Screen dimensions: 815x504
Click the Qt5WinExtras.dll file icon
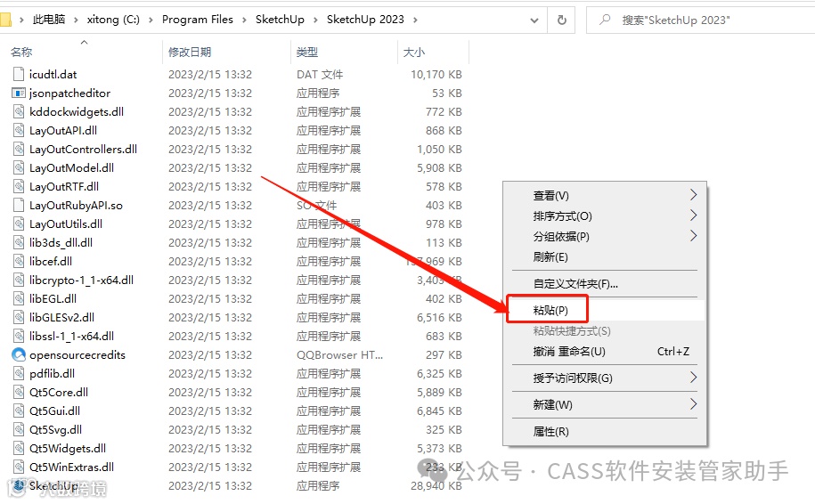[x=19, y=467]
